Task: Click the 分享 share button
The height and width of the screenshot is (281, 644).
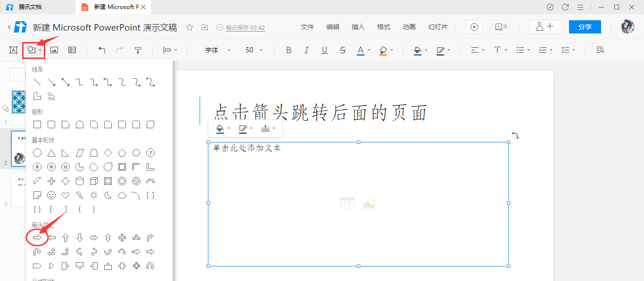Action: (585, 27)
